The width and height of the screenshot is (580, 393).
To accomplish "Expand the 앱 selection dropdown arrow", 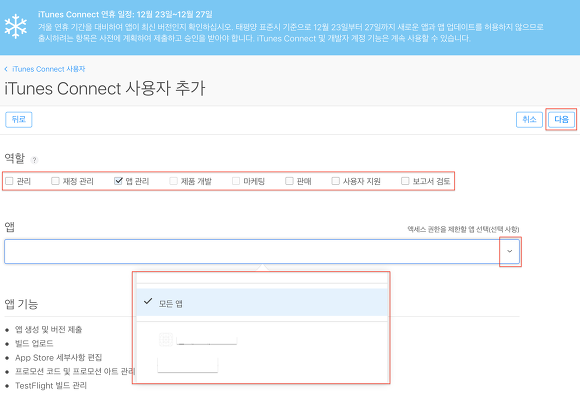I will point(510,251).
